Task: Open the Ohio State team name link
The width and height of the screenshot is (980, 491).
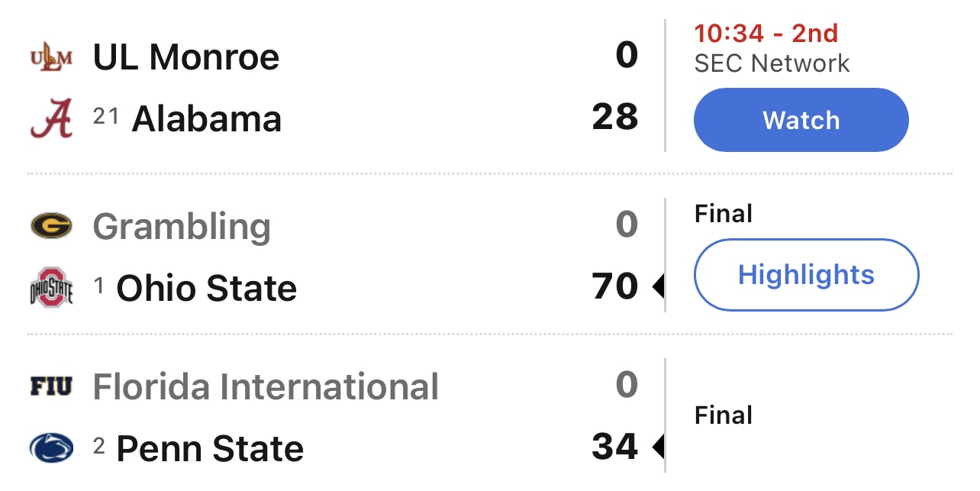Action: tap(206, 289)
